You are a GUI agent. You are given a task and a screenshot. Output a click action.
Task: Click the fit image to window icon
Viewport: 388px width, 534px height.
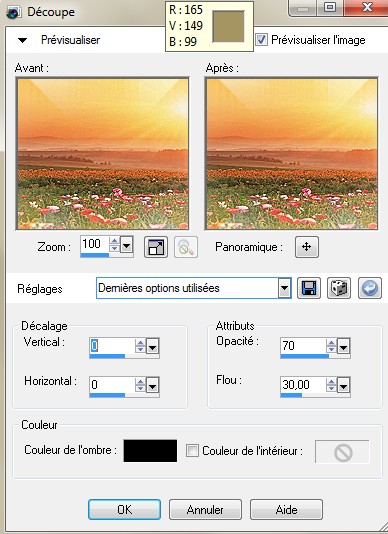pos(156,247)
